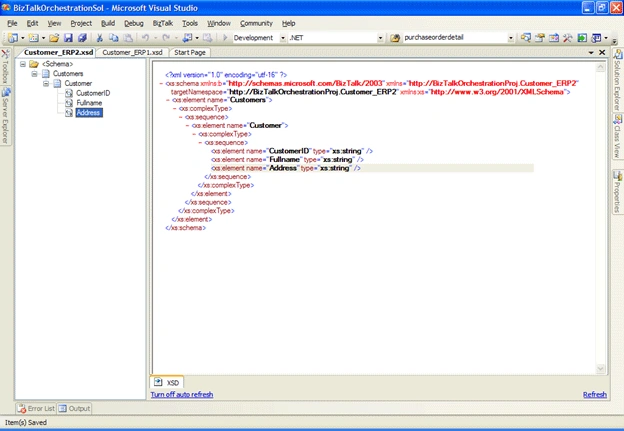Click the Open File folder icon
The image size is (624, 431).
click(55, 38)
